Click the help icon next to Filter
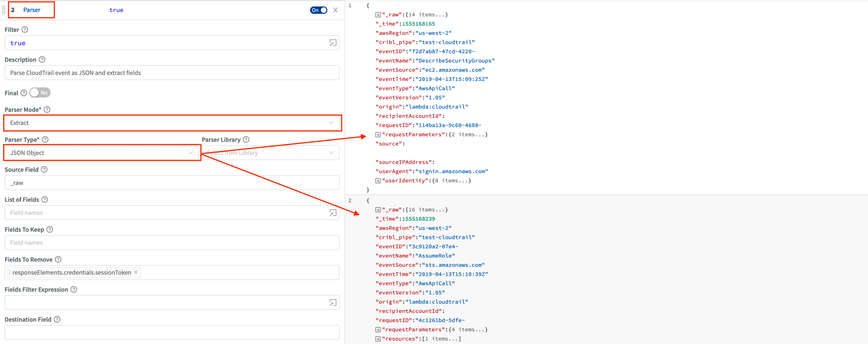Screen dimensions: 868x344 25,30
